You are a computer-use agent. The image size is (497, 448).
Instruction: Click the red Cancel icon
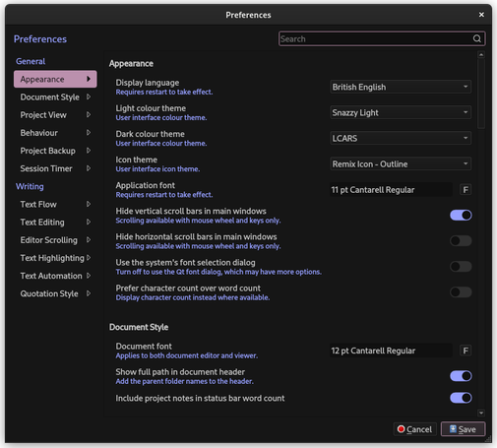pyautogui.click(x=401, y=429)
